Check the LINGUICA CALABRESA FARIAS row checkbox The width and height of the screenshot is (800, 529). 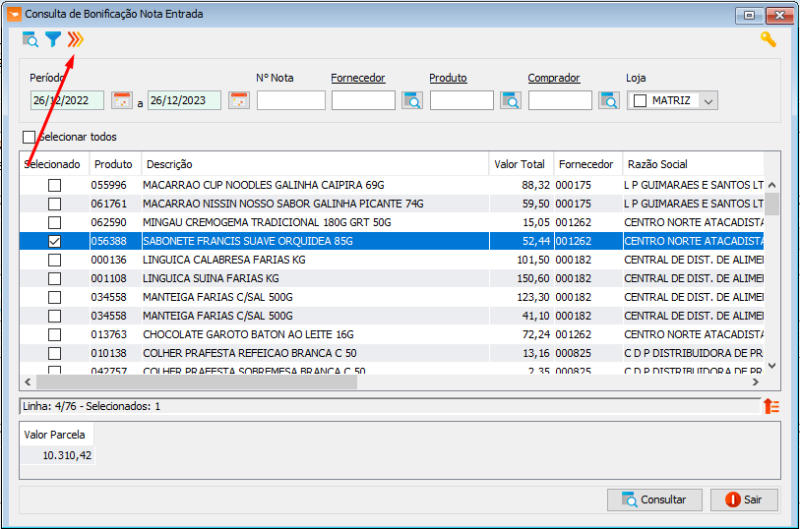tap(55, 260)
